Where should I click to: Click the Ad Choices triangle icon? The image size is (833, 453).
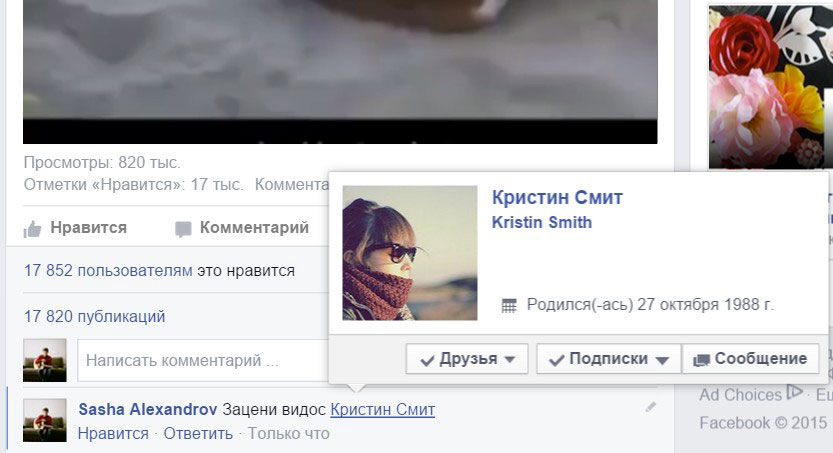795,392
